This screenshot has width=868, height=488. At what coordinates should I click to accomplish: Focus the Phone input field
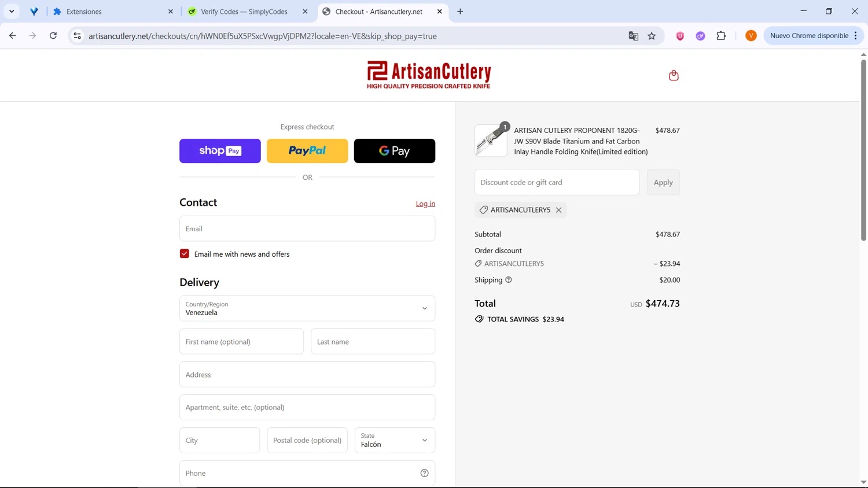coord(307,473)
